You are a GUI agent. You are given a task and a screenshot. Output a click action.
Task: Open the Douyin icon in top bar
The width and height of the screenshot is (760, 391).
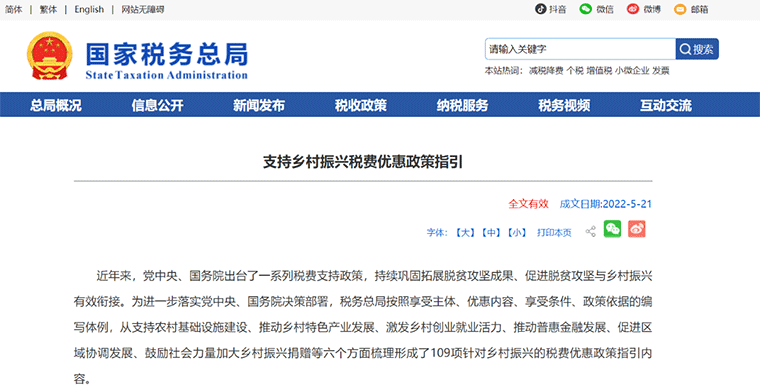pos(540,9)
